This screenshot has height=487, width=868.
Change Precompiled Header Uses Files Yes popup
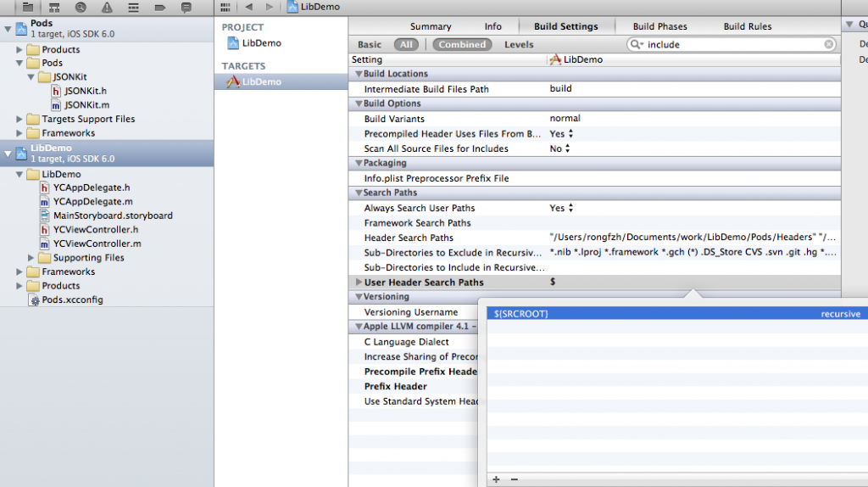click(561, 133)
